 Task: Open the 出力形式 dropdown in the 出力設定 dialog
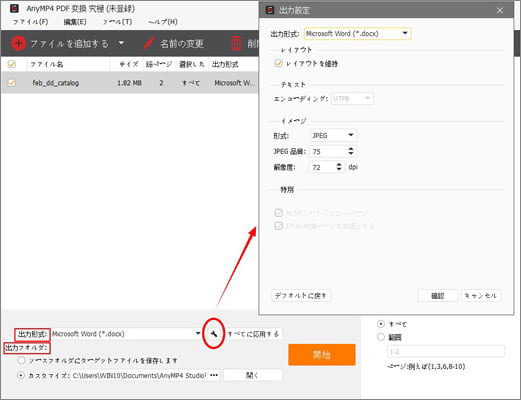(357, 34)
